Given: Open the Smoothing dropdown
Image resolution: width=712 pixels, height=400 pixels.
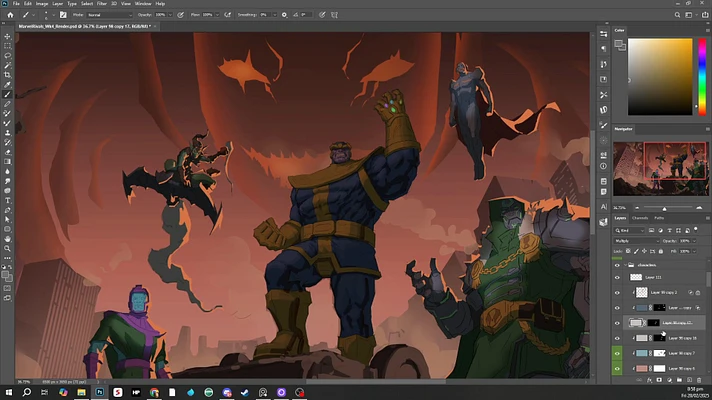Looking at the screenshot, I should click(x=275, y=15).
